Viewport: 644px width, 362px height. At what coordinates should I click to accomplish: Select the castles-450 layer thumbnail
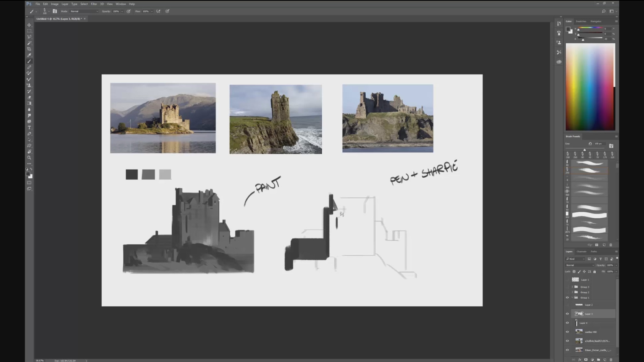[x=579, y=332]
